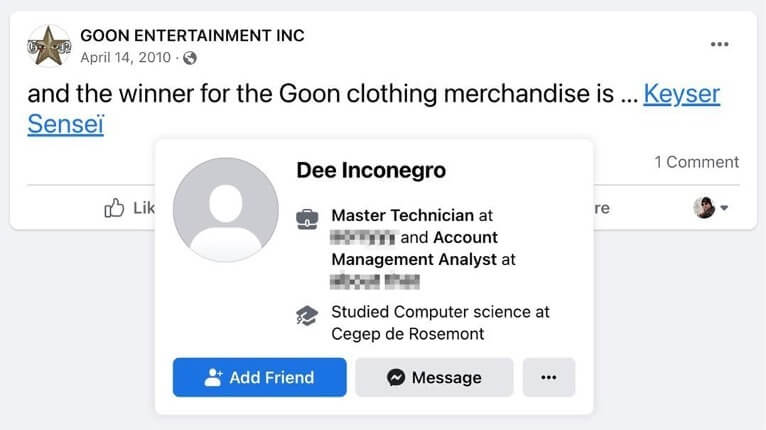This screenshot has height=430, width=766.
Task: Expand the commenting-as dropdown arrow
Action: click(724, 208)
